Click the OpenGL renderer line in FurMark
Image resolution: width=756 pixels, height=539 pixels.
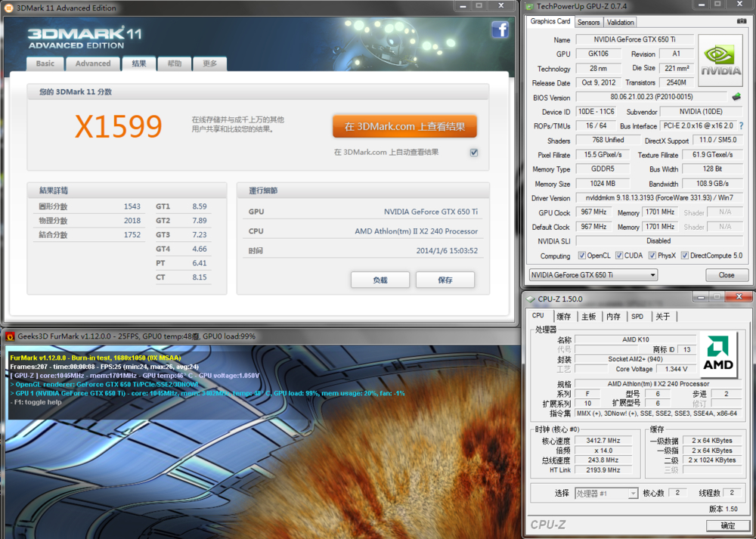[x=104, y=384]
